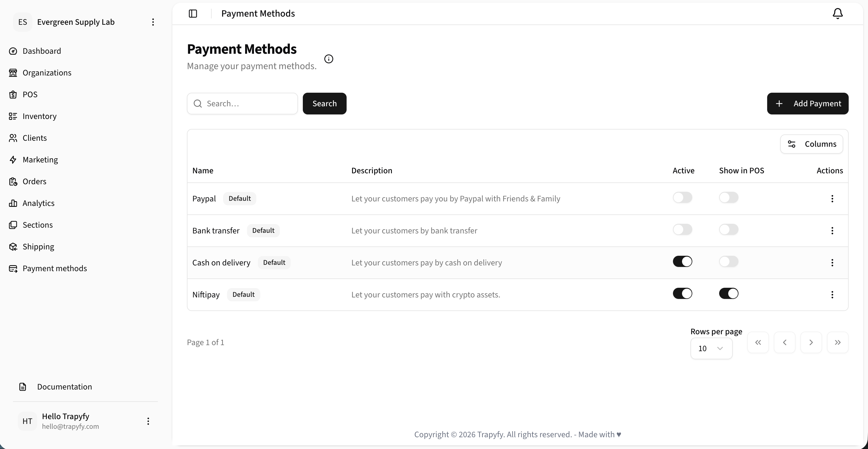
Task: Click the Orders clipboard icon
Action: coord(13,182)
